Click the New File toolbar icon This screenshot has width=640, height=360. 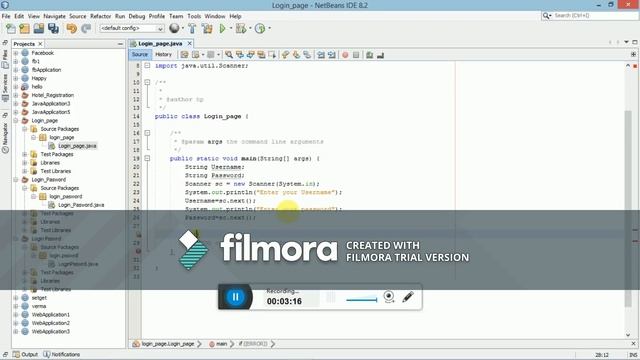click(11, 29)
